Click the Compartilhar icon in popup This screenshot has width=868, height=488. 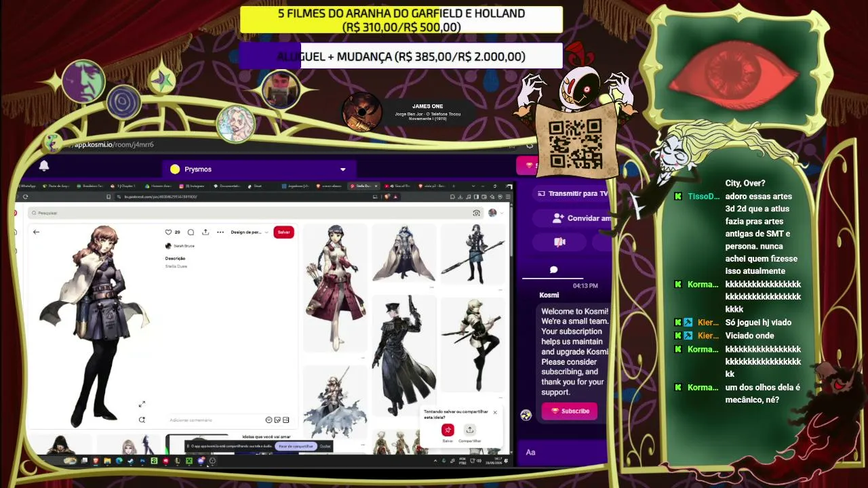pyautogui.click(x=469, y=430)
